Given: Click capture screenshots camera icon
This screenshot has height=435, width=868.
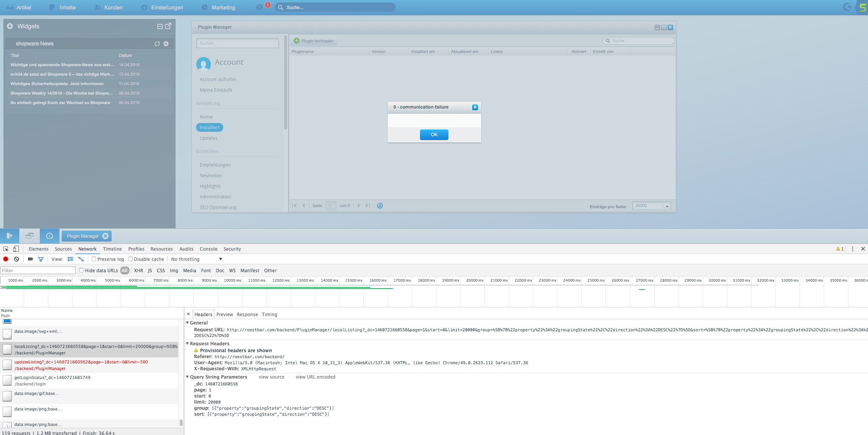Looking at the screenshot, I should coord(30,259).
